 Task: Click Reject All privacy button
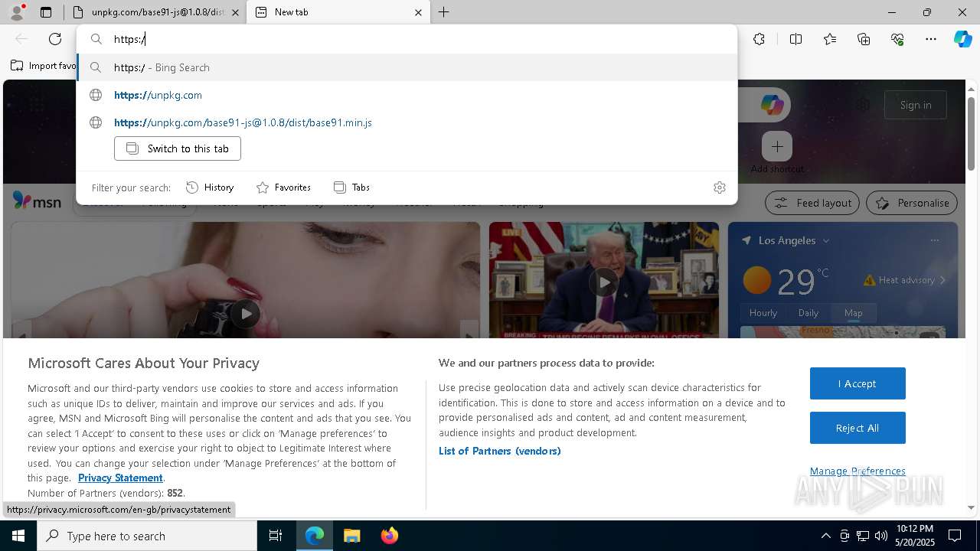coord(857,428)
